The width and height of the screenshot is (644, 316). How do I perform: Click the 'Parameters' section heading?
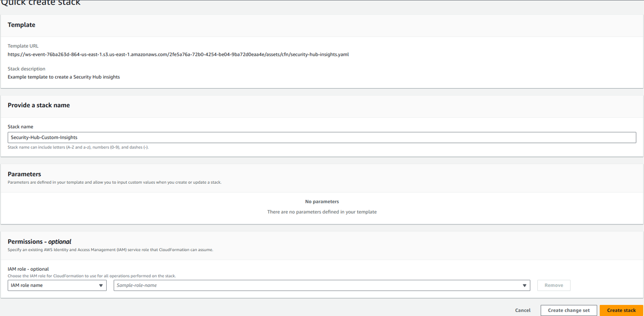tap(24, 174)
